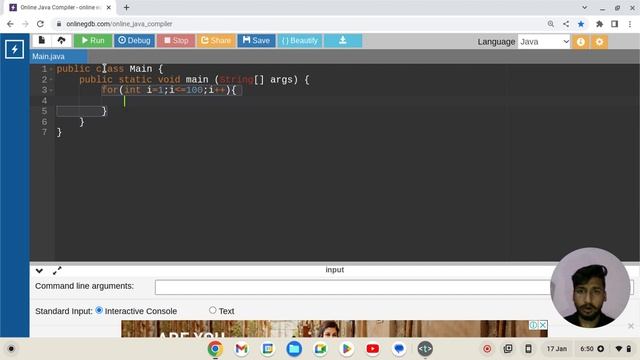The height and width of the screenshot is (360, 640).
Task: Click the Stop button
Action: [176, 40]
